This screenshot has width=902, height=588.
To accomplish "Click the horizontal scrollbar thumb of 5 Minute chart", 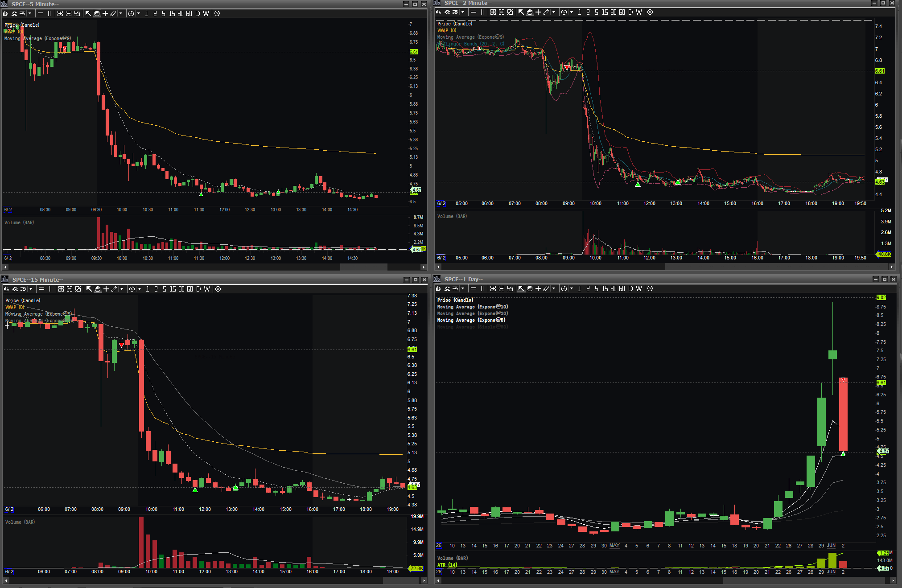I will (364, 267).
